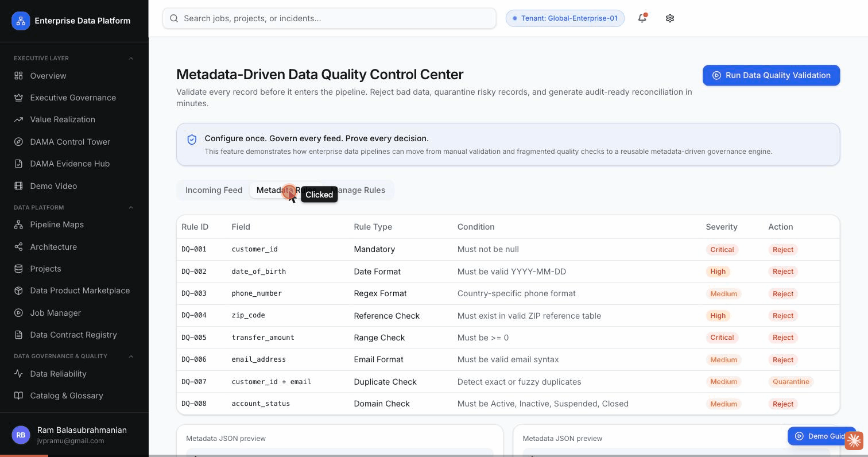868x457 pixels.
Task: Click the Critical severity badge for DQ-001
Action: pyautogui.click(x=722, y=250)
